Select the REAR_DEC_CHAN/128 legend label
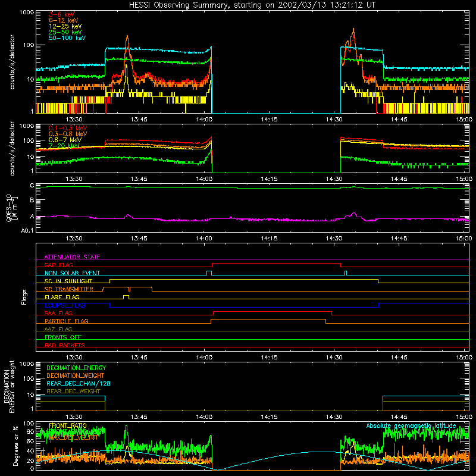The height and width of the screenshot is (476, 476). tap(79, 383)
